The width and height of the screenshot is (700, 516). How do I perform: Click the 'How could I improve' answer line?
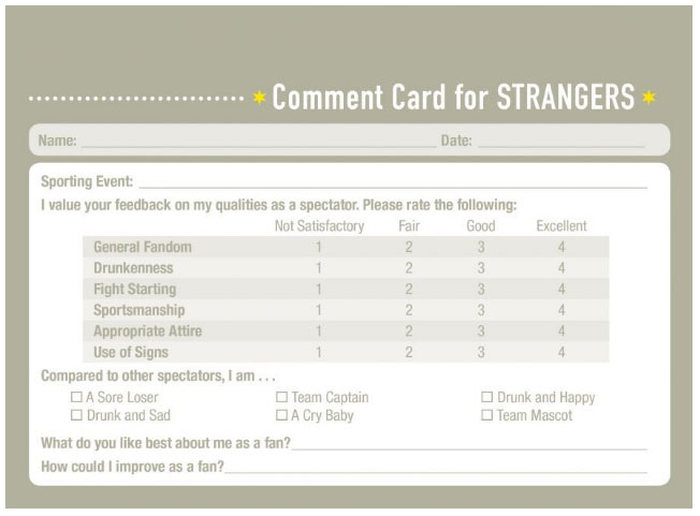tap(435, 469)
